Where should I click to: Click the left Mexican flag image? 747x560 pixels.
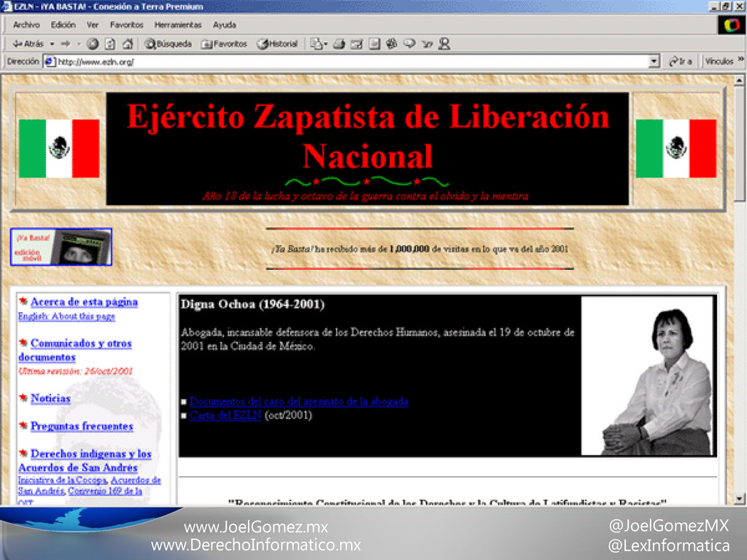(x=59, y=149)
